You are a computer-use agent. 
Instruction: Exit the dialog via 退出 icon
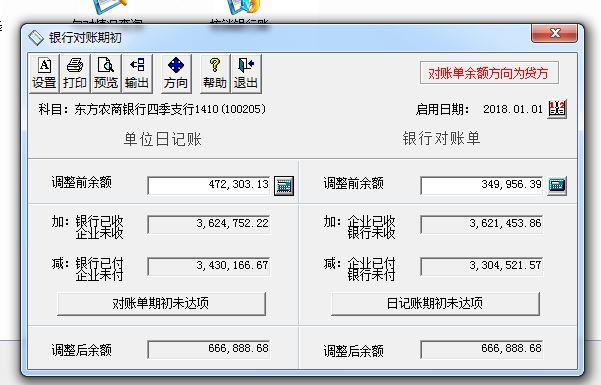pos(246,73)
